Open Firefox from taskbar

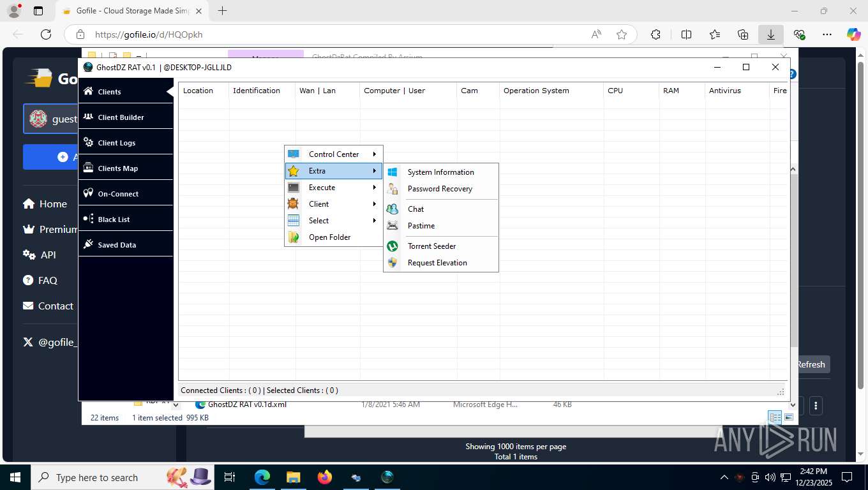[325, 477]
